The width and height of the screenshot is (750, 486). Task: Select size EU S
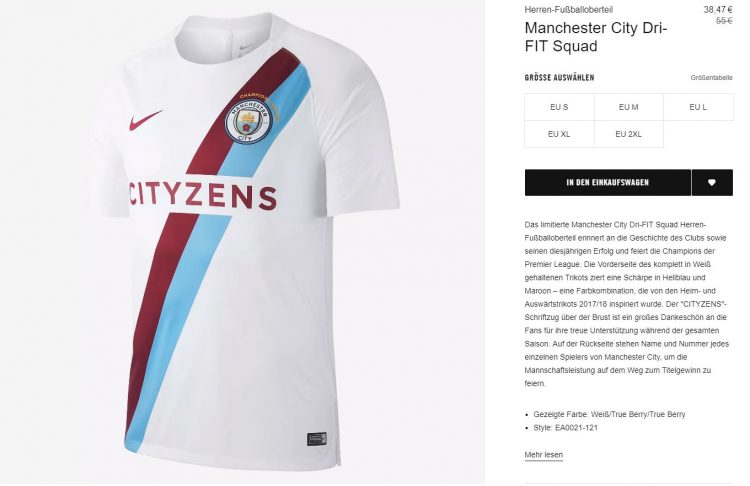pyautogui.click(x=559, y=107)
